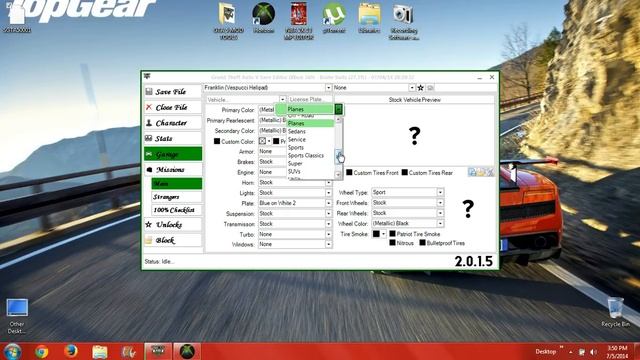
Task: Open the Wheel Color dropdown
Action: point(440,223)
